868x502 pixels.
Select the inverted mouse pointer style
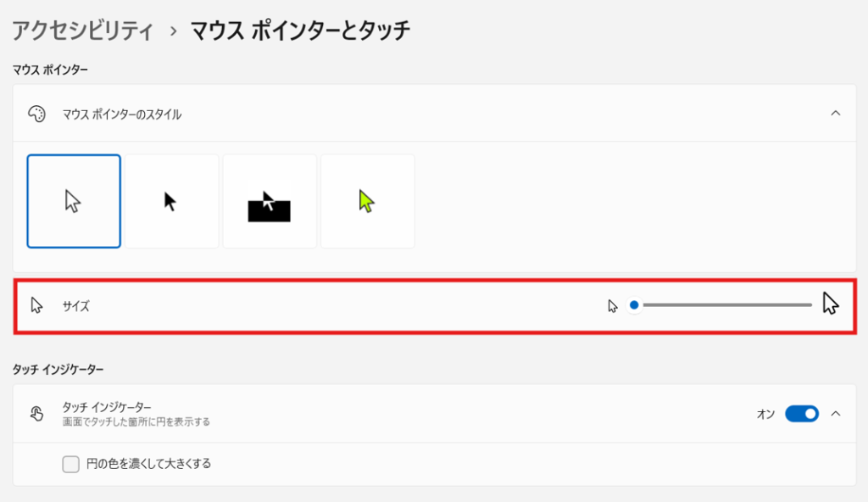270,201
